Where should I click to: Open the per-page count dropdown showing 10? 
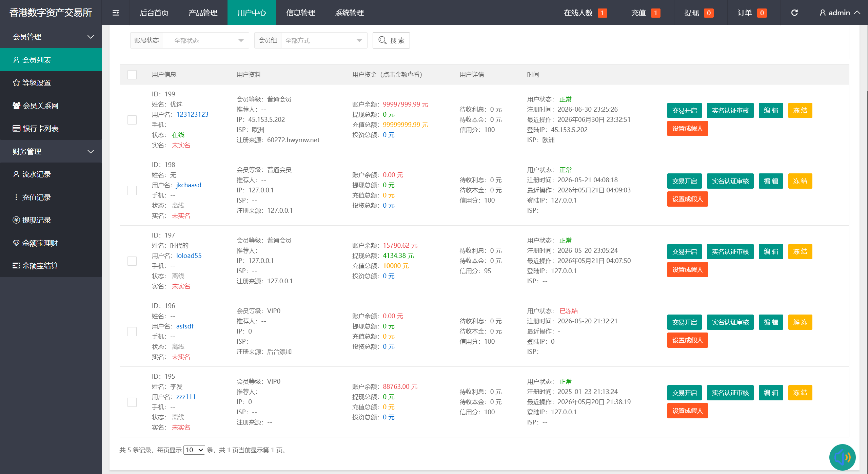click(194, 450)
